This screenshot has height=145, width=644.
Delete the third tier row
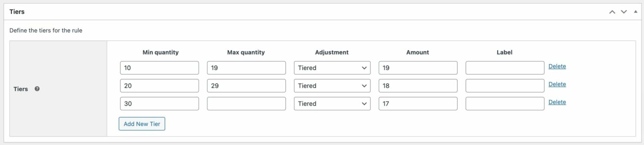557,102
